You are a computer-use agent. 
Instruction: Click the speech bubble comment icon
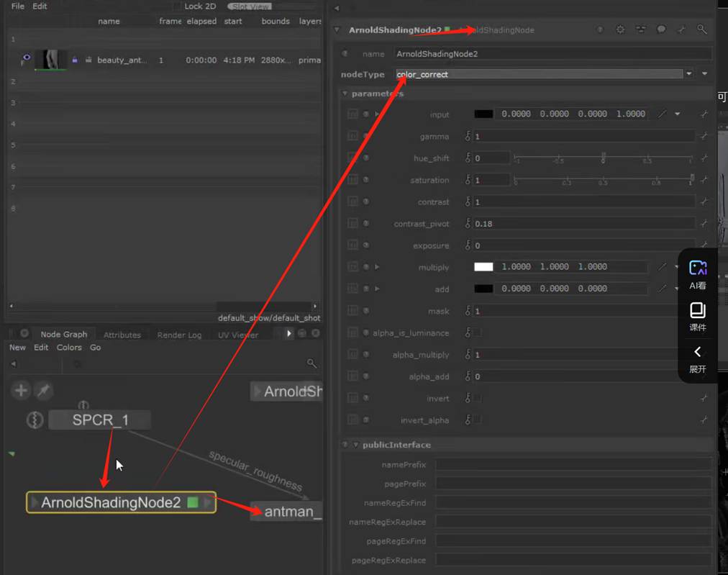[x=661, y=30]
